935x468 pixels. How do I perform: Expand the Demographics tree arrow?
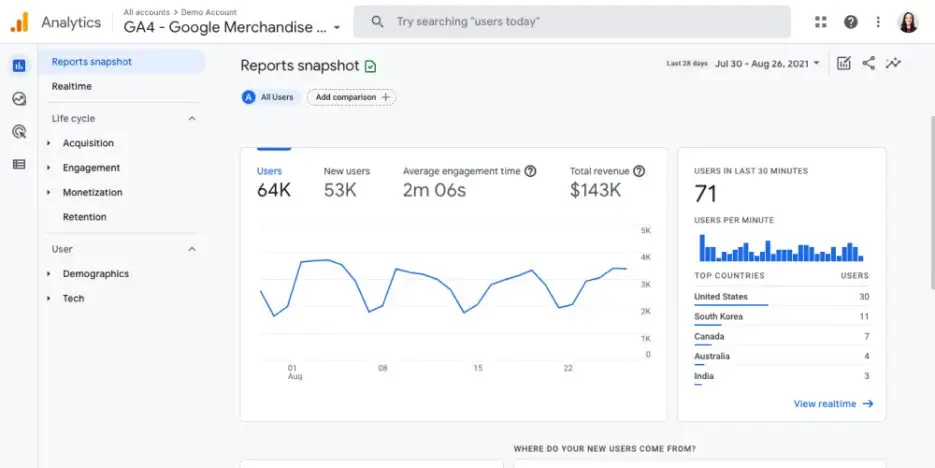coord(49,274)
